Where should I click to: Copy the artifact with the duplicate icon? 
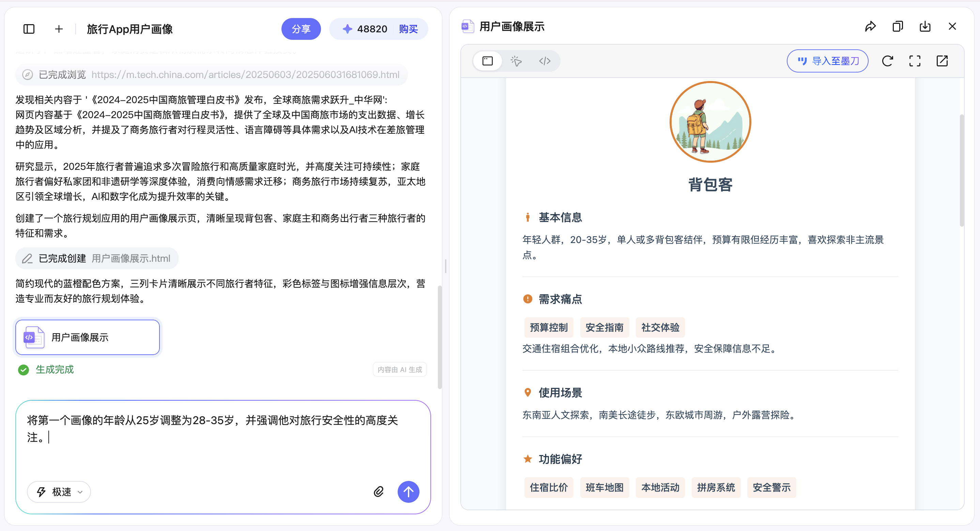[x=898, y=27]
